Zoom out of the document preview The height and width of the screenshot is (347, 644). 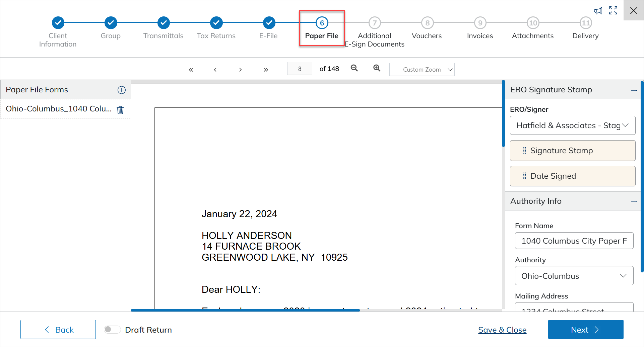pos(354,69)
